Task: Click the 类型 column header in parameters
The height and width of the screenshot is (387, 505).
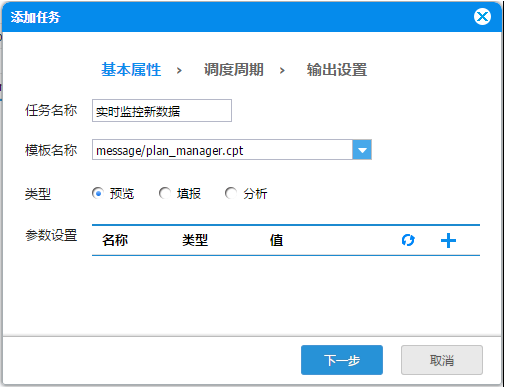Action: coord(195,240)
